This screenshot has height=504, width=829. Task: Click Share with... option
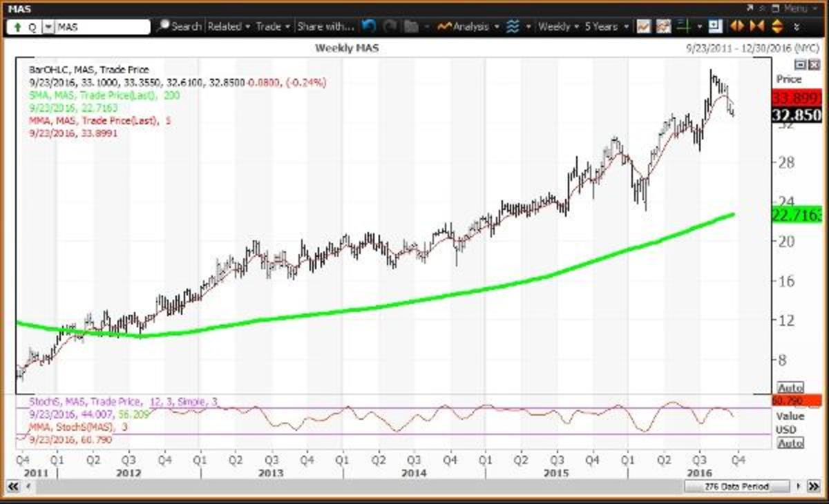[x=325, y=26]
